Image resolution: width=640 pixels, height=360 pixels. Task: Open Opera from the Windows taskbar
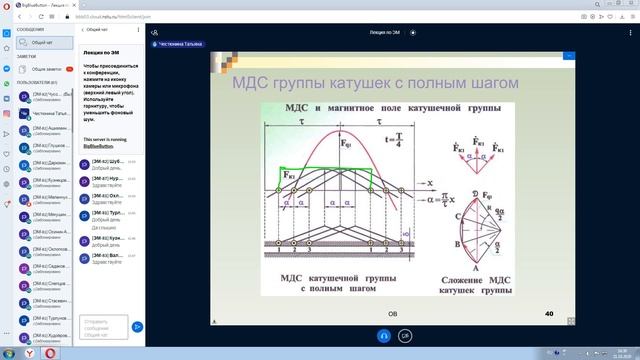(50, 353)
